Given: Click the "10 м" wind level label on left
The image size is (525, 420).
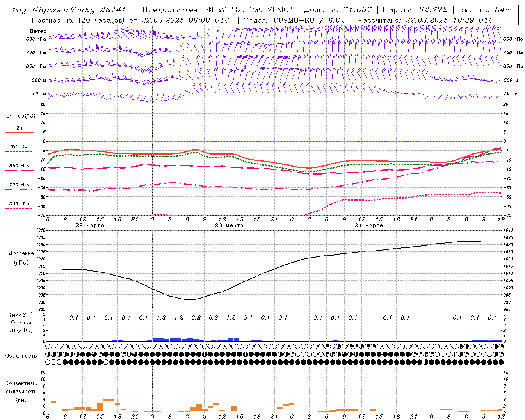Looking at the screenshot, I should coord(39,94).
